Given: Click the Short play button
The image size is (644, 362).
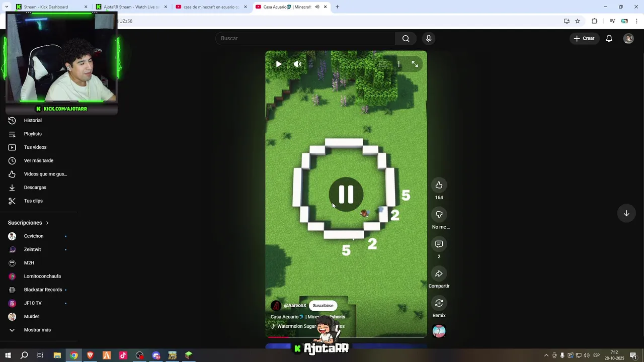Looking at the screenshot, I should 279,64.
